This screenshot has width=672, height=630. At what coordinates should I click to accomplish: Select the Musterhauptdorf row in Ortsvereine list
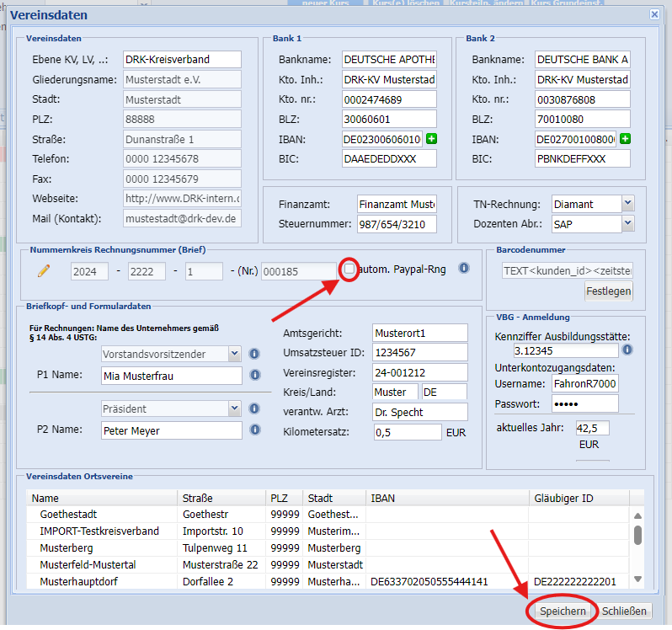pyautogui.click(x=76, y=581)
